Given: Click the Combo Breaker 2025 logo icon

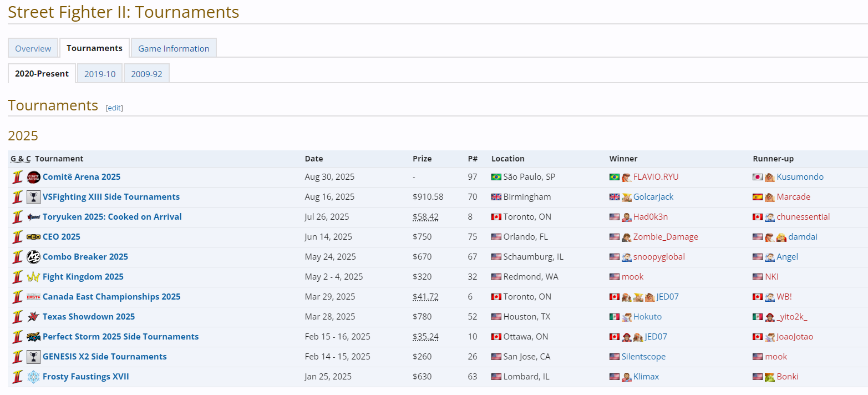Looking at the screenshot, I should coord(33,257).
